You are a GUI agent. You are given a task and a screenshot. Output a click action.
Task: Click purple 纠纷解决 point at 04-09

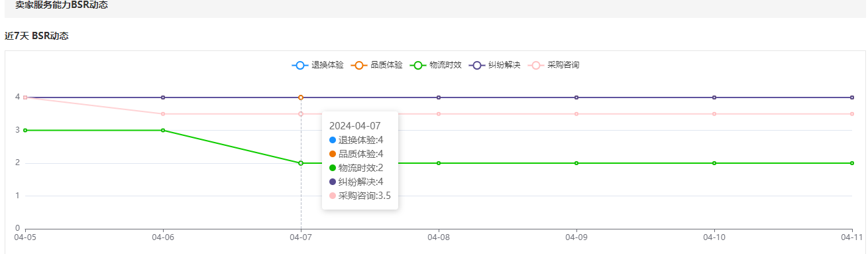[x=576, y=97]
